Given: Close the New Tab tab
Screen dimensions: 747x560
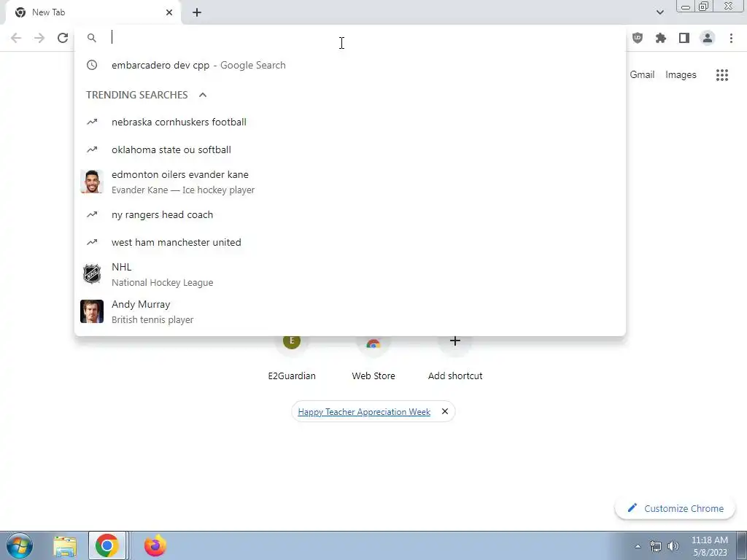Looking at the screenshot, I should tap(169, 12).
